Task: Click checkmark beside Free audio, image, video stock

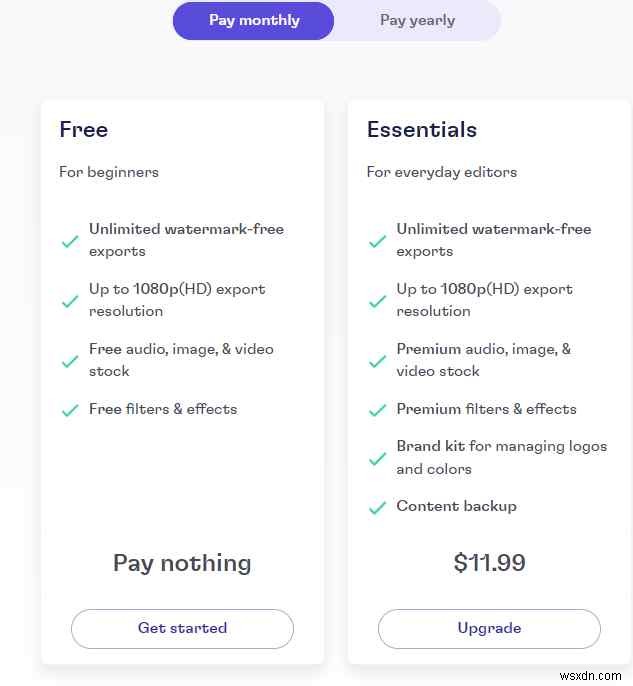Action: point(70,361)
